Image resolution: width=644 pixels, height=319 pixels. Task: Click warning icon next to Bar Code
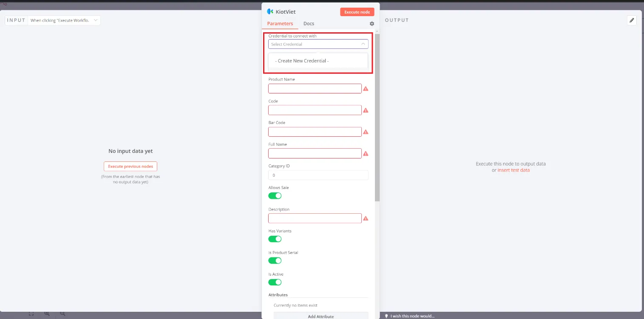365,132
